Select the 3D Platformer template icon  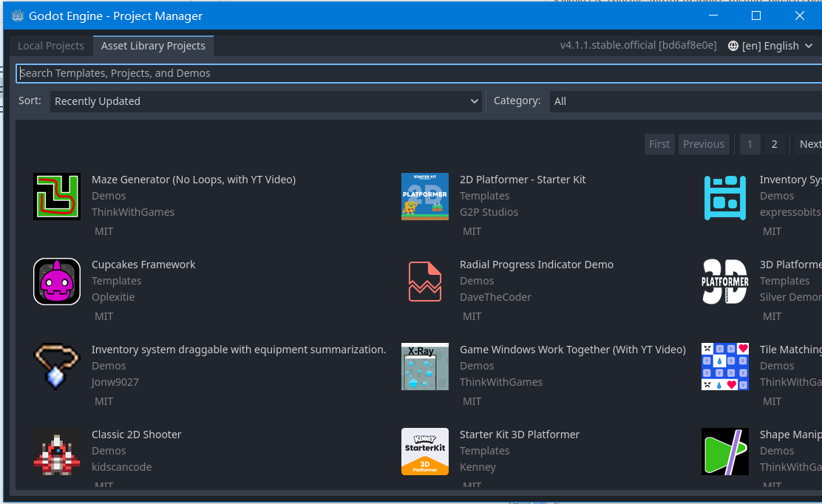(724, 282)
